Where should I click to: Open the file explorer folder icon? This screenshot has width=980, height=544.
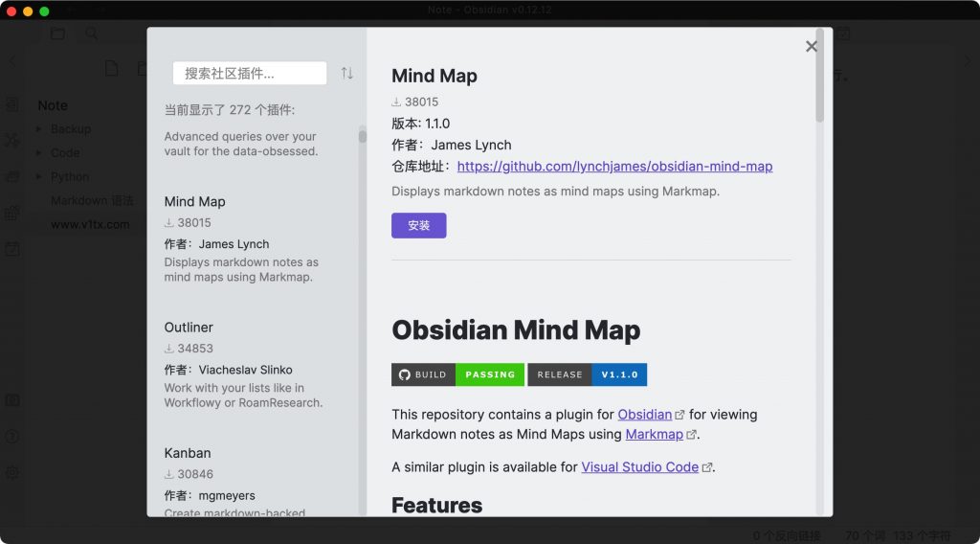(58, 34)
